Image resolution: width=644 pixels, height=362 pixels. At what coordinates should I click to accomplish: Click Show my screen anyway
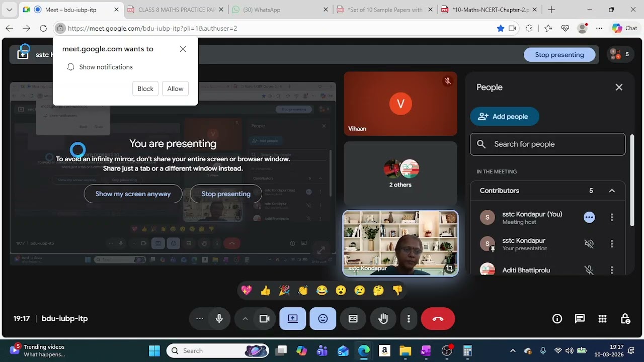pyautogui.click(x=133, y=194)
